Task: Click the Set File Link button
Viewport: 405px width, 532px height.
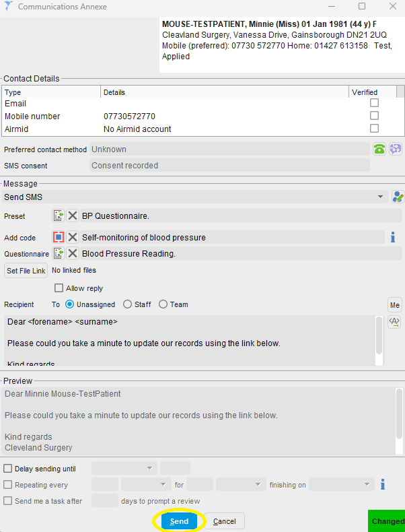Action: pyautogui.click(x=26, y=271)
